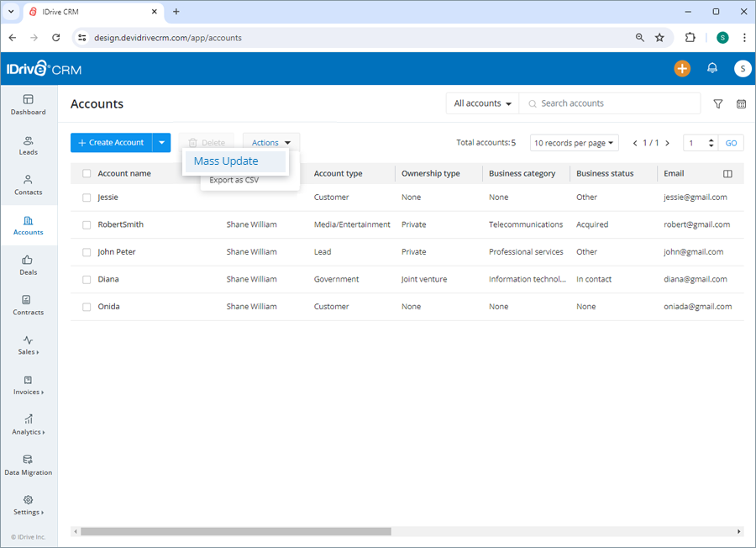Open notifications via the bell icon

pyautogui.click(x=712, y=68)
